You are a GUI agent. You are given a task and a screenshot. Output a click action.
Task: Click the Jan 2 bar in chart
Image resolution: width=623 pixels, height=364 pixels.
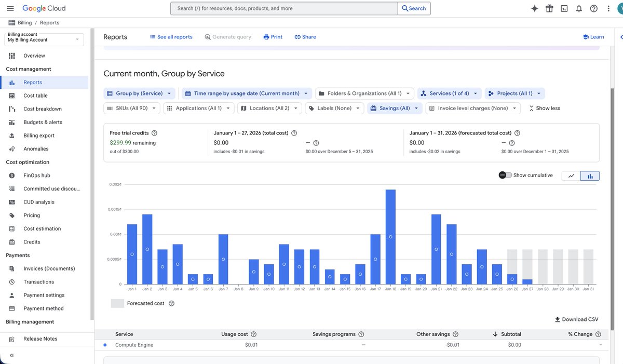point(147,249)
